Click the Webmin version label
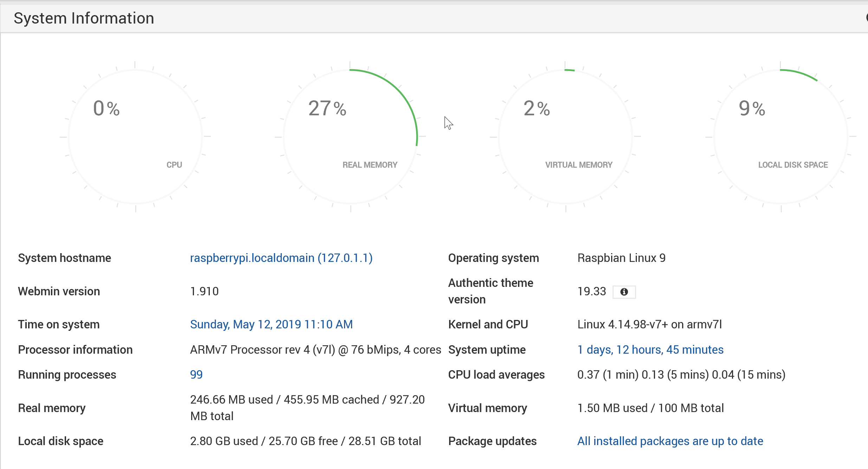 (x=59, y=291)
